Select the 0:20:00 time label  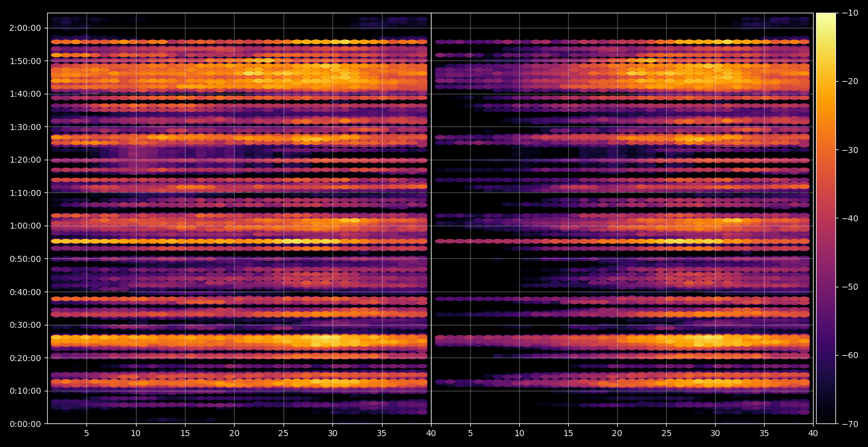(25, 357)
